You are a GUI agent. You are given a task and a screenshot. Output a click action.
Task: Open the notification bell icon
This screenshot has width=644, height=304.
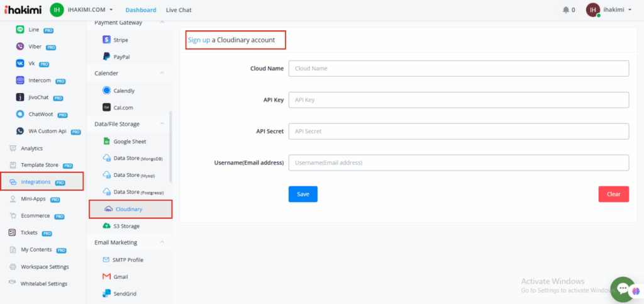[565, 10]
